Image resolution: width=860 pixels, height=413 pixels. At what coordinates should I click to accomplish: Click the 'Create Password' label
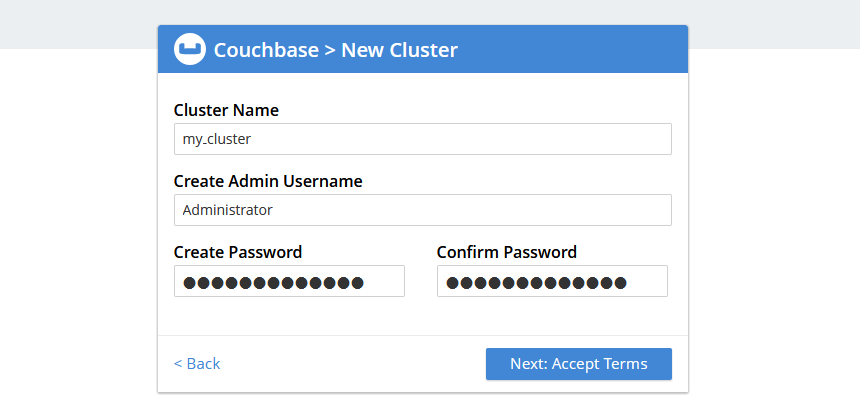[x=237, y=252]
